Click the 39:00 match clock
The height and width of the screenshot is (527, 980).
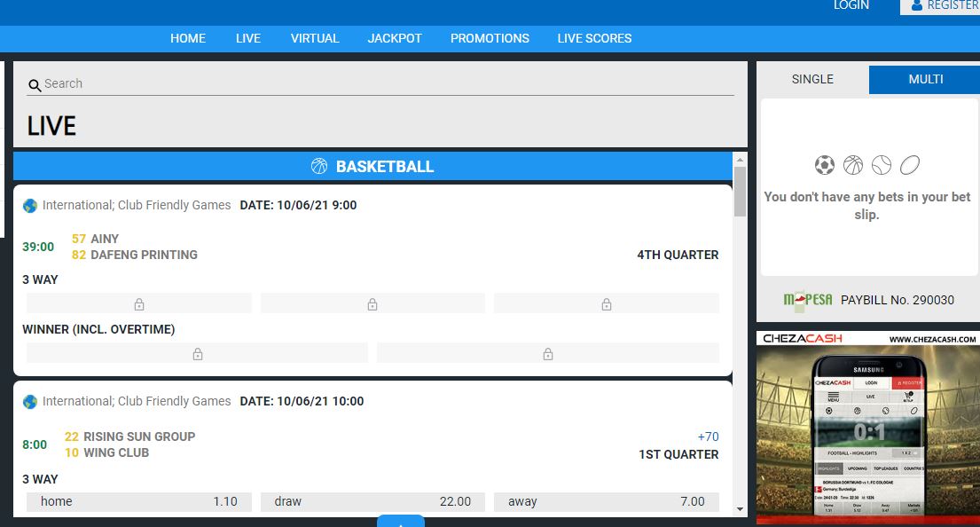coord(38,247)
